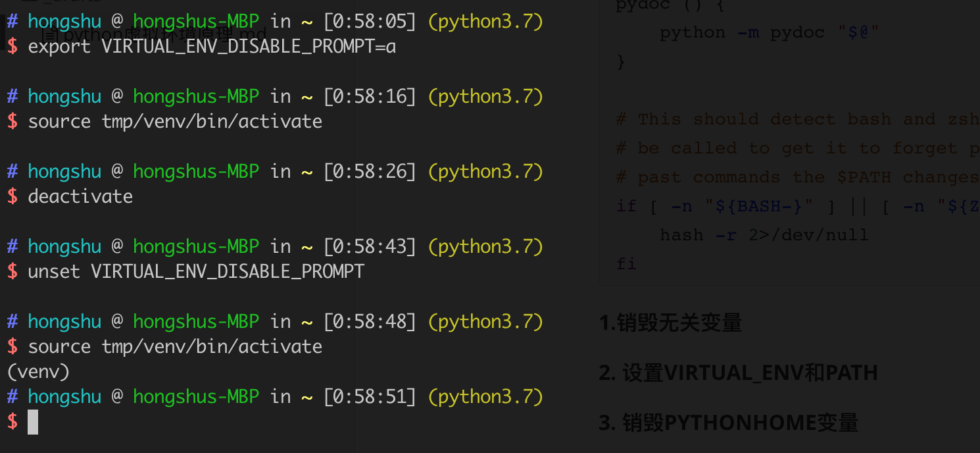Click the fi keyword ending the code block

pyautogui.click(x=626, y=264)
